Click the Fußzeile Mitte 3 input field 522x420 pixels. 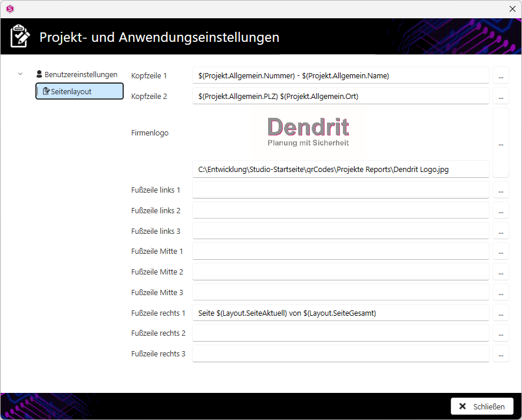[x=341, y=292]
